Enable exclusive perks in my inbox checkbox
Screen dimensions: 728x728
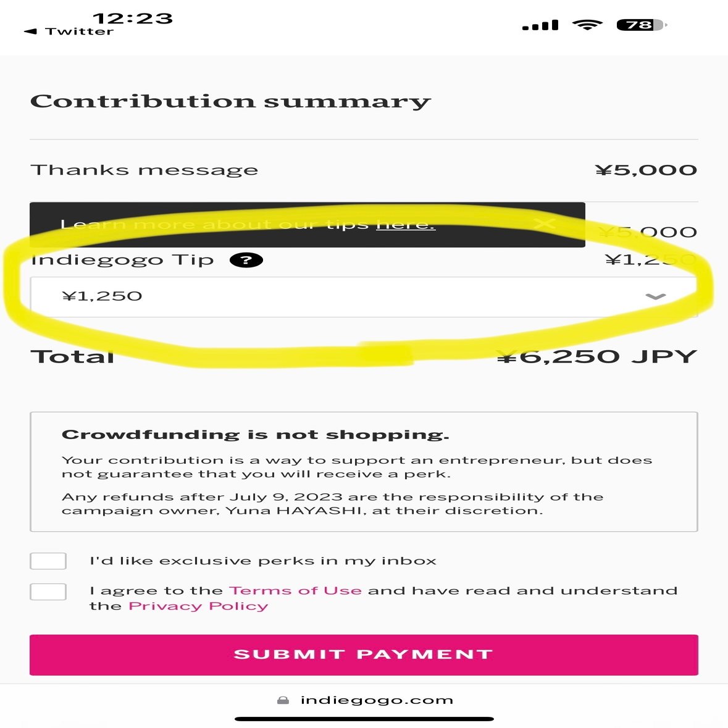click(x=48, y=561)
